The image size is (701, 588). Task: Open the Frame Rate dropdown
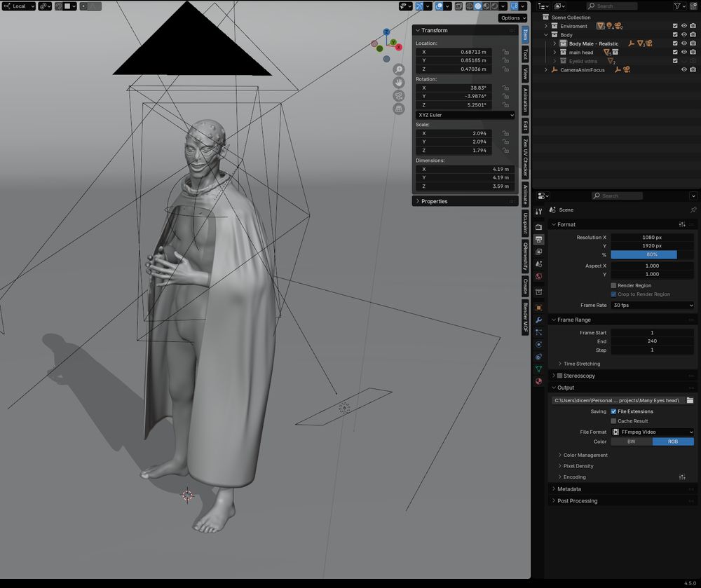[652, 305]
